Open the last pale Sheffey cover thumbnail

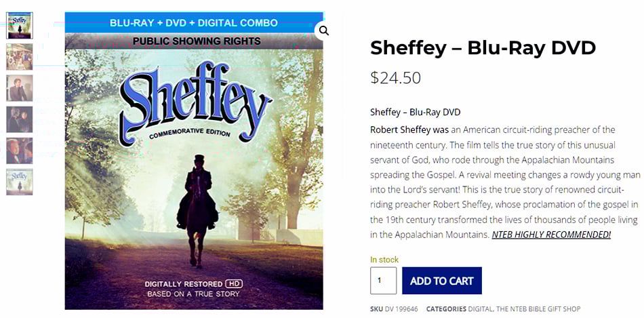pos(20,182)
